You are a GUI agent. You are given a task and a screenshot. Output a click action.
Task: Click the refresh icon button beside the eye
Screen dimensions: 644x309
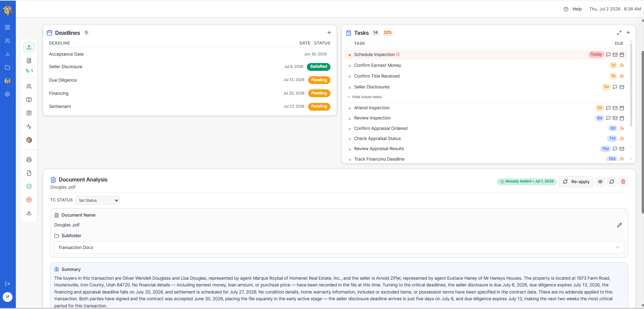tap(612, 181)
